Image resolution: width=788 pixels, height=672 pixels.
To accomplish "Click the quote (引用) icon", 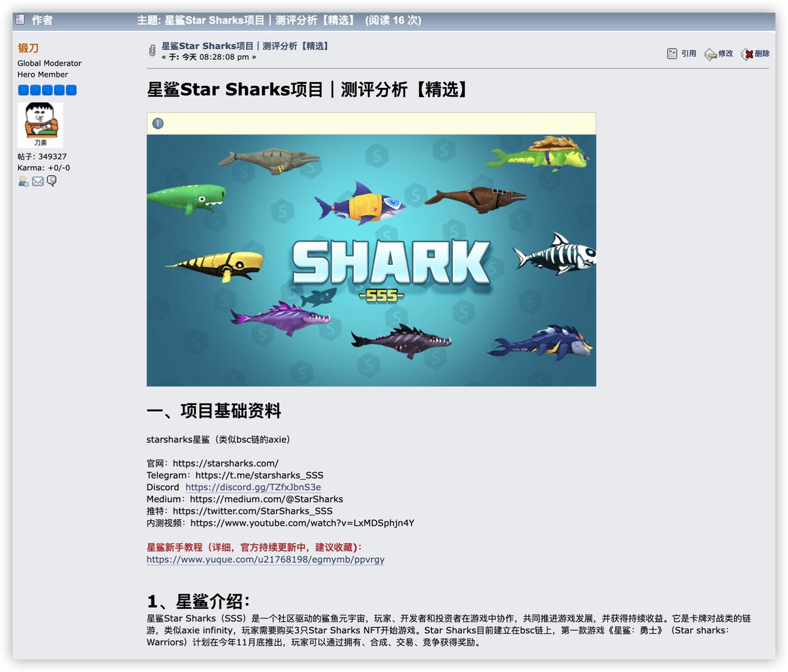I will point(672,54).
